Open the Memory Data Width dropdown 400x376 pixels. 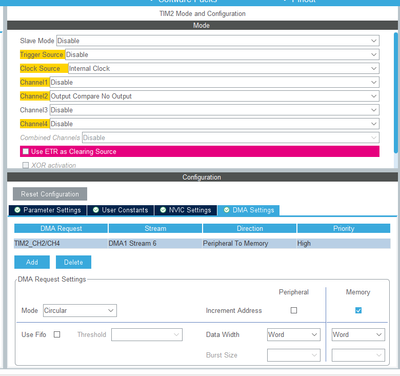pos(358,334)
